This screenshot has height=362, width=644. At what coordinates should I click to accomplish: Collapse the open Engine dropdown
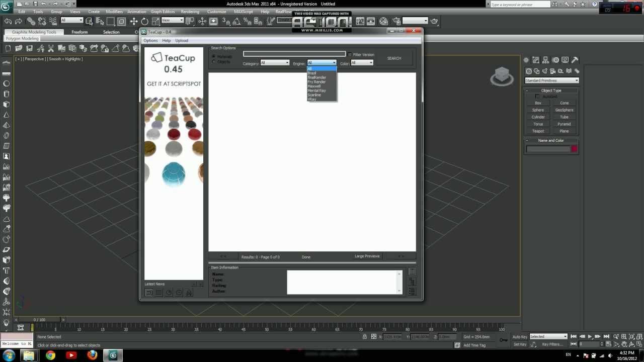click(322, 63)
